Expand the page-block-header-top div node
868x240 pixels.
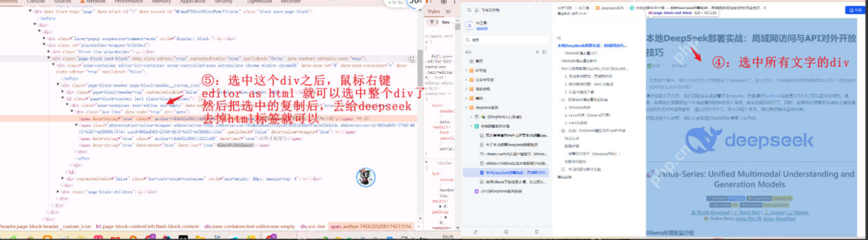click(62, 92)
